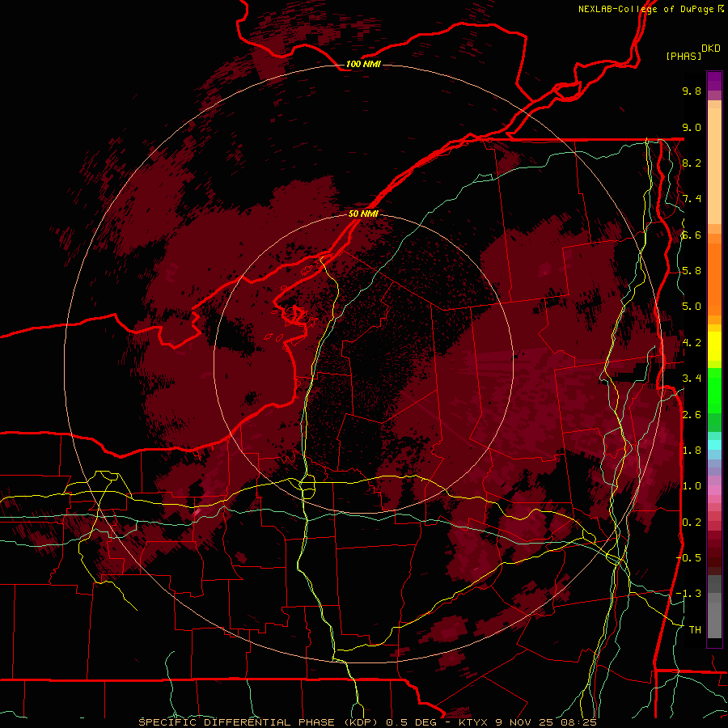This screenshot has height=728, width=728.
Task: Pick the orange segment of the color scale
Action: point(714,277)
